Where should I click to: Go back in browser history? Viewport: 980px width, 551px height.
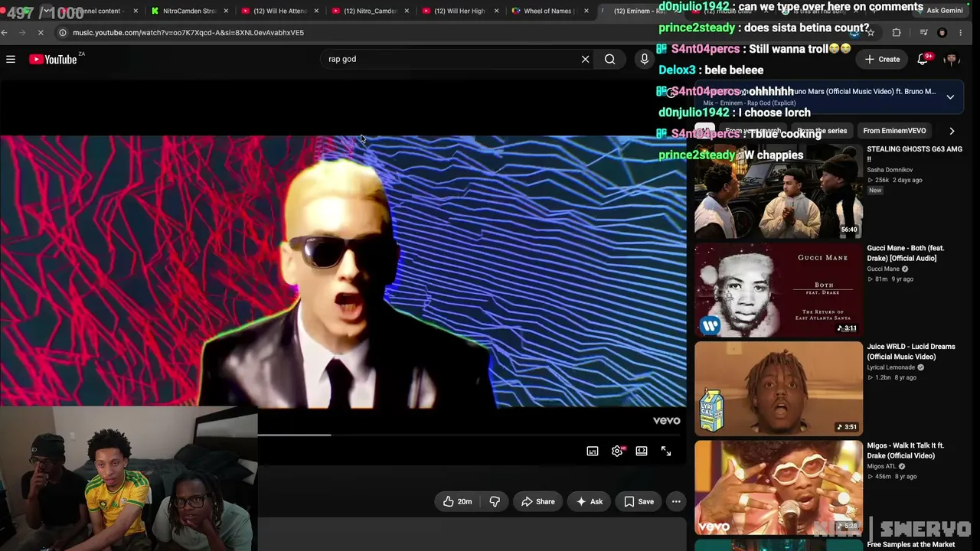[5, 33]
